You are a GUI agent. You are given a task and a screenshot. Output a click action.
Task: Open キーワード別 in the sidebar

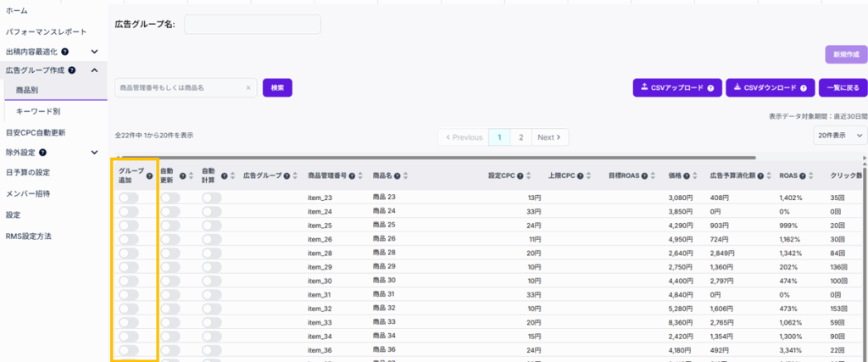[38, 111]
